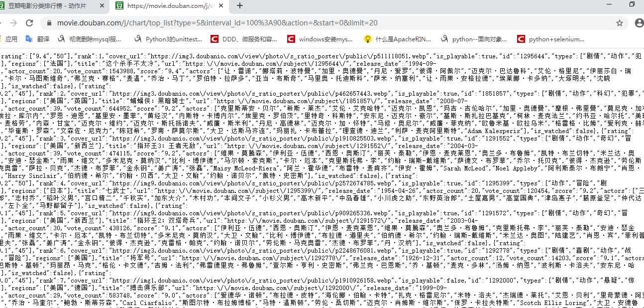Click the actor name "Harry Sinclair"
The image size is (644, 308).
click(x=31, y=176)
